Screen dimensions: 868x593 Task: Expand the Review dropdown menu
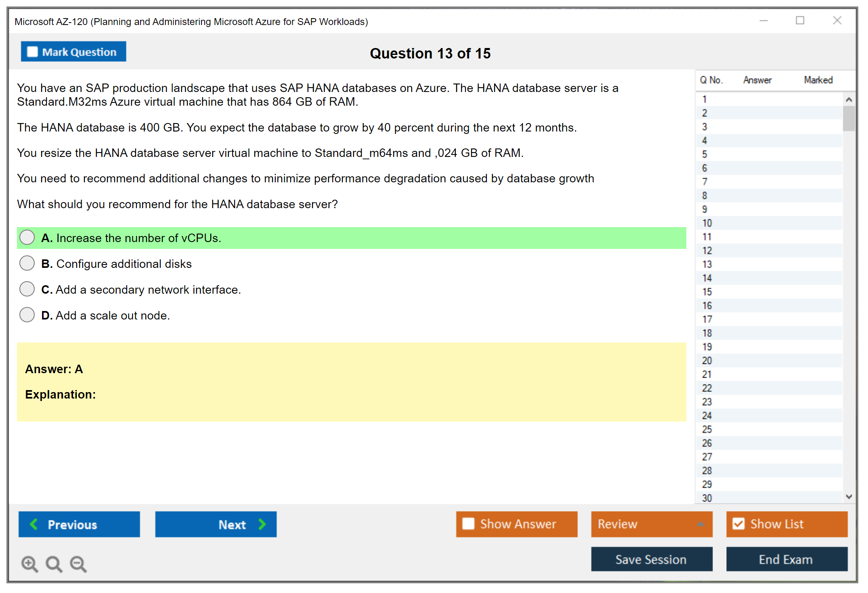[700, 524]
